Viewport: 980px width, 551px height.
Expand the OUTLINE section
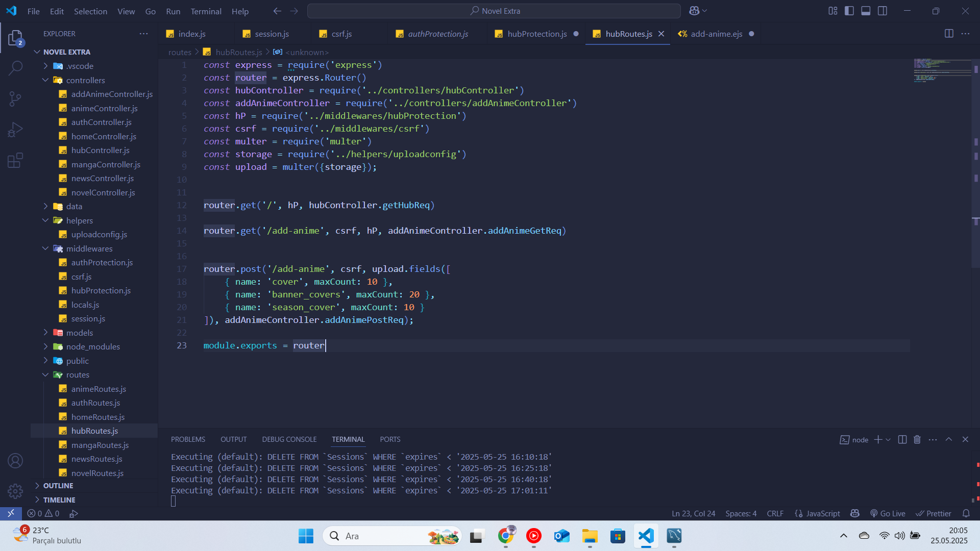[x=58, y=486]
